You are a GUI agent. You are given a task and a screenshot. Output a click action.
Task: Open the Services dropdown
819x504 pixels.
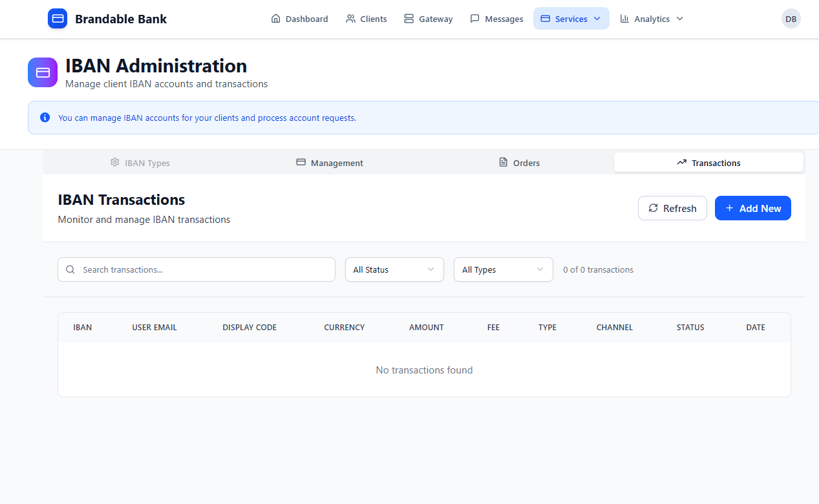click(x=571, y=18)
